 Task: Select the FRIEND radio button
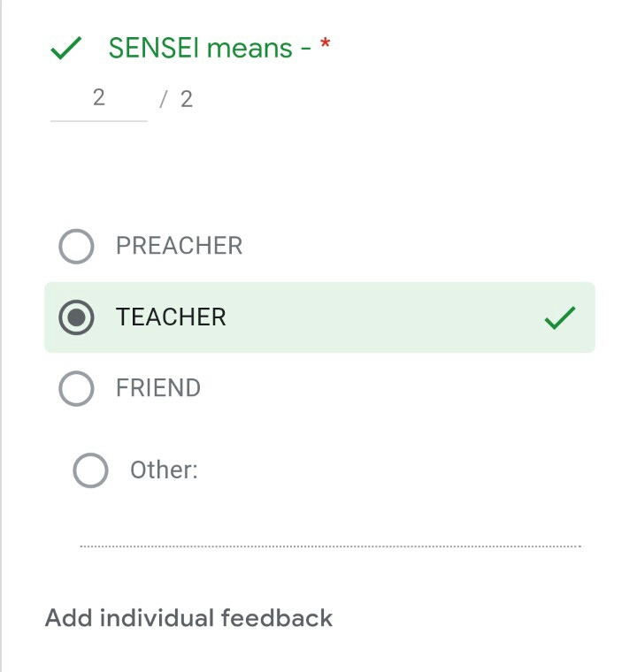(76, 388)
